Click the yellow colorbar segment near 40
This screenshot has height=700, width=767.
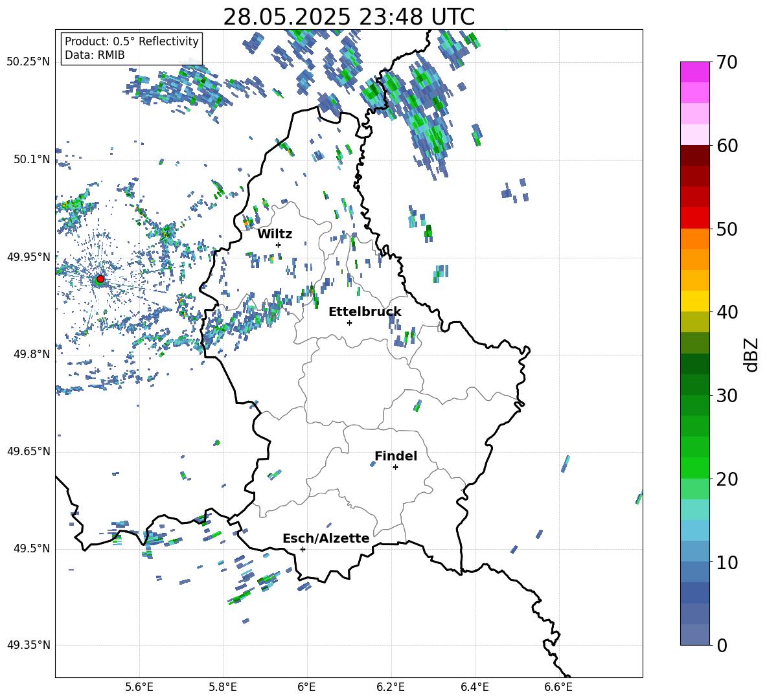pyautogui.click(x=694, y=301)
